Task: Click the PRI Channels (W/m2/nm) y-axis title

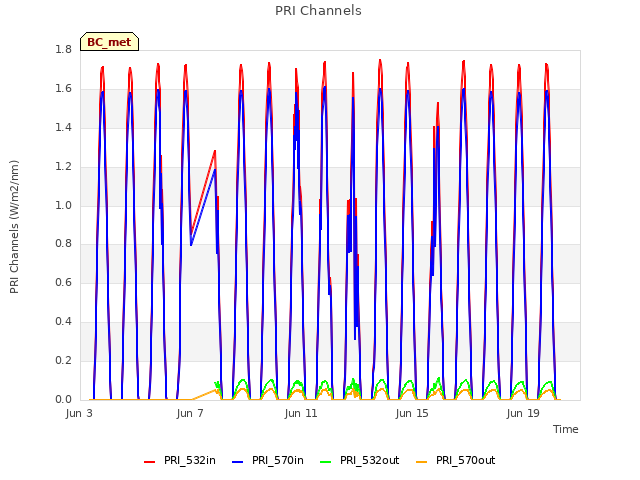Action: coord(14,227)
